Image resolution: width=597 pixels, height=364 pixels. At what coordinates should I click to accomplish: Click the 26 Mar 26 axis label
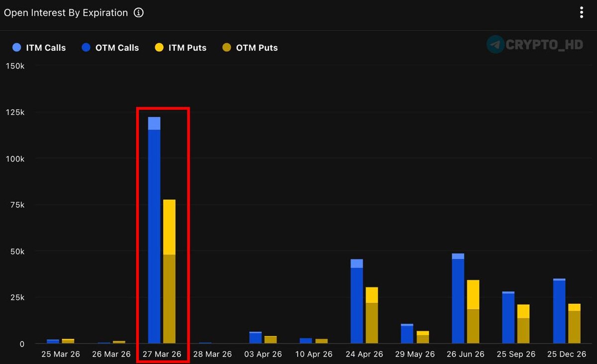point(111,355)
